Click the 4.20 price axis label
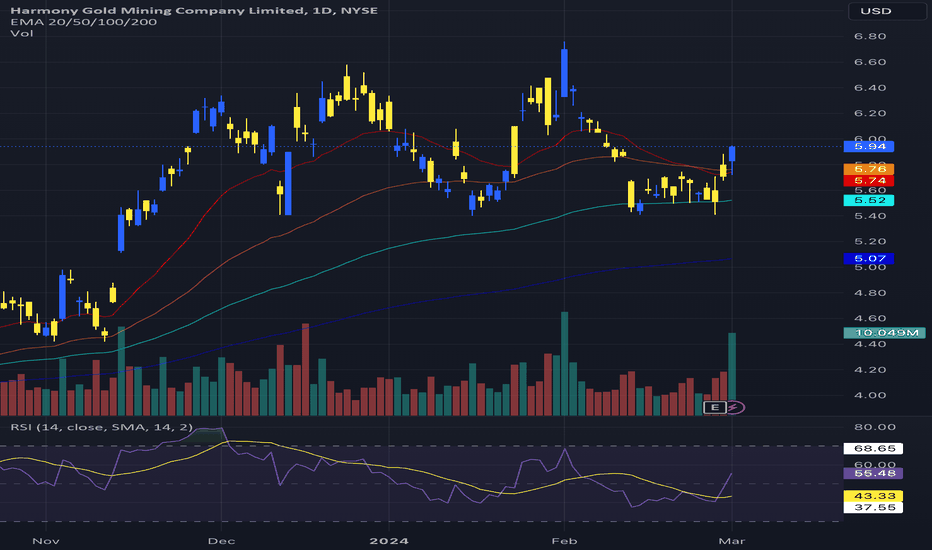This screenshot has width=932, height=550. pos(870,370)
